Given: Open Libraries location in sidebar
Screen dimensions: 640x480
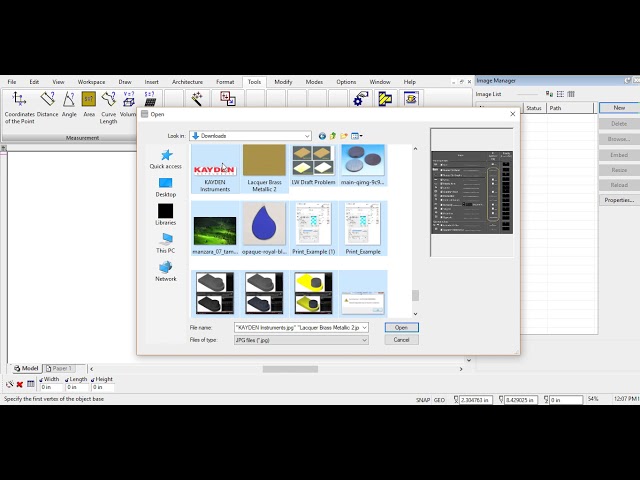Looking at the screenshot, I should 166,215.
